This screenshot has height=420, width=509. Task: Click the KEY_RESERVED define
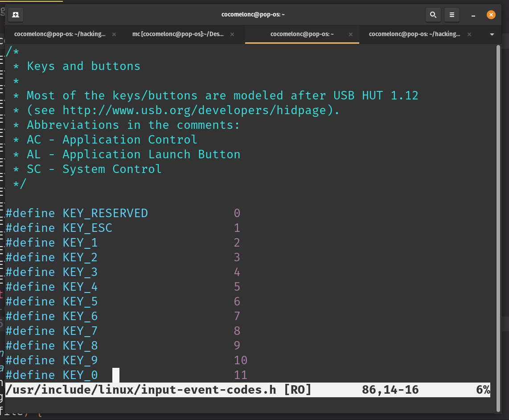pos(77,214)
